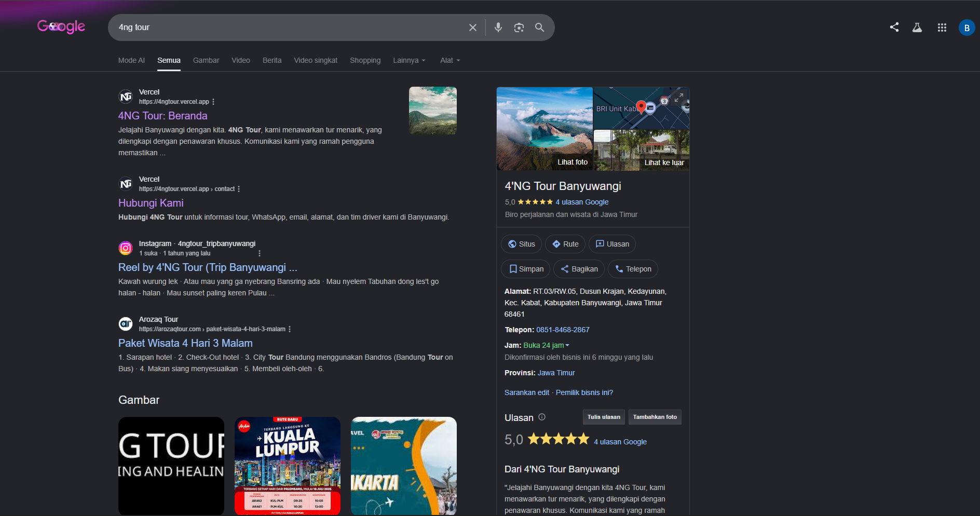
Task: Switch to the Berita tab
Action: coord(272,60)
